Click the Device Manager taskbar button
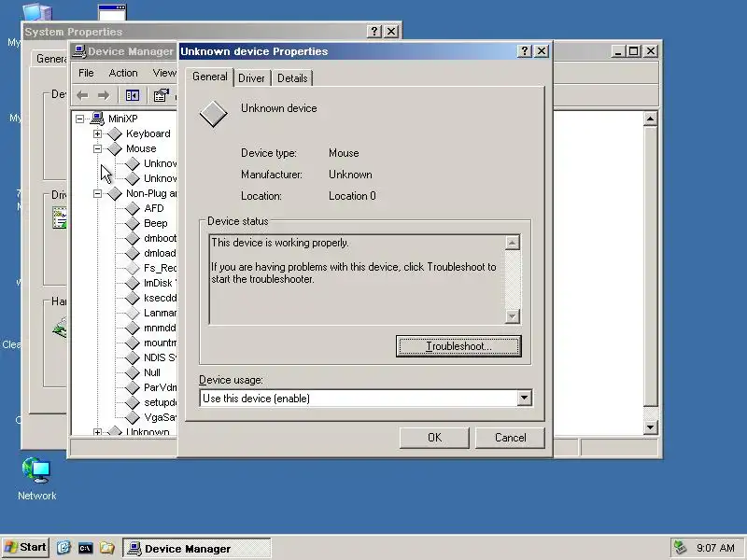This screenshot has height=560, width=747. 196,548
